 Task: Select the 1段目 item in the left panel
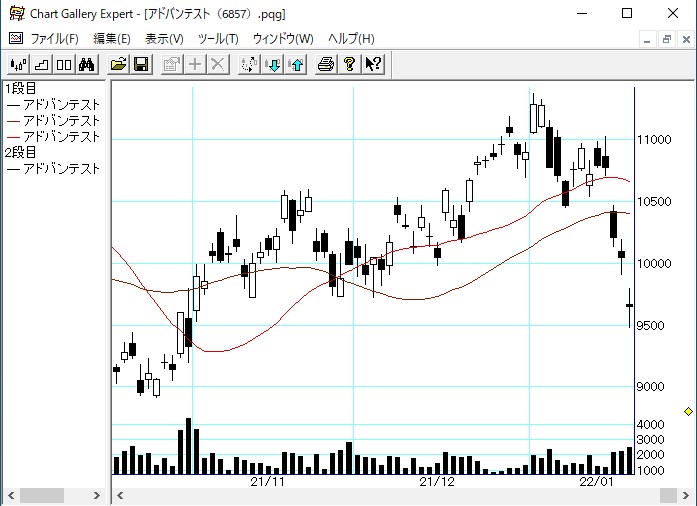21,88
